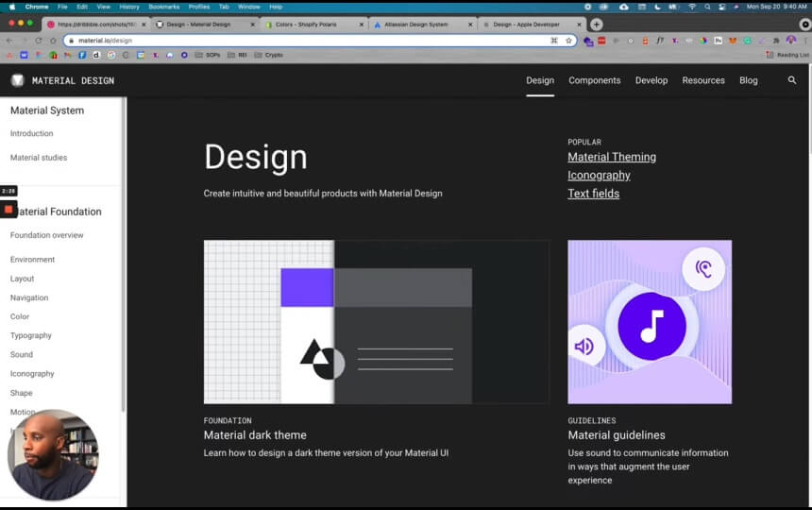Go to the Resources nav tab
This screenshot has width=812, height=510.
pyautogui.click(x=703, y=80)
